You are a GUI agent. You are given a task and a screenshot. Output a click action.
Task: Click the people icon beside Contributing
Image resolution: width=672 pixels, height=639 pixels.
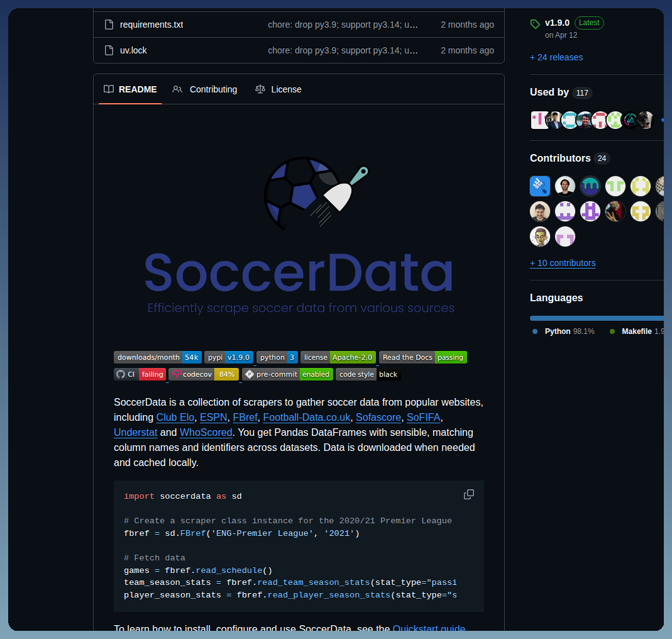pos(177,89)
